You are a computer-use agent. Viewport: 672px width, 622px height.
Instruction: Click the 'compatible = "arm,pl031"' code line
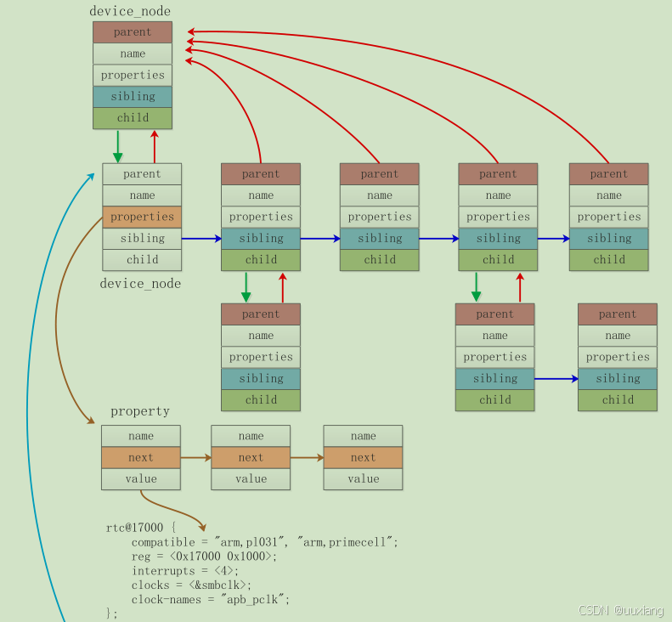264,542
